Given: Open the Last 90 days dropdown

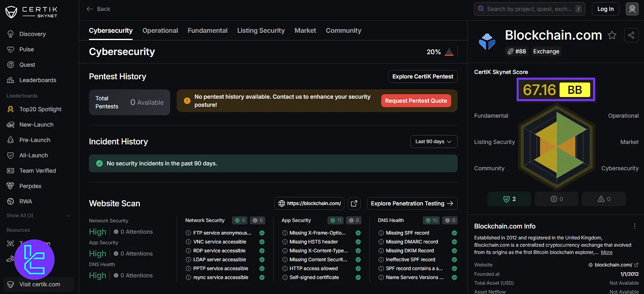Looking at the screenshot, I should [433, 142].
